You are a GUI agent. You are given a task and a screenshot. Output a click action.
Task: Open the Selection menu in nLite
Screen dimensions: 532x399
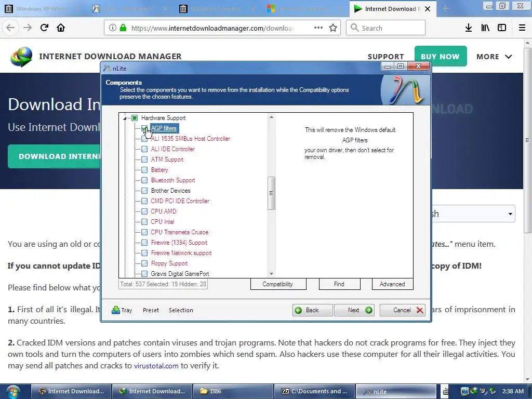pyautogui.click(x=181, y=310)
